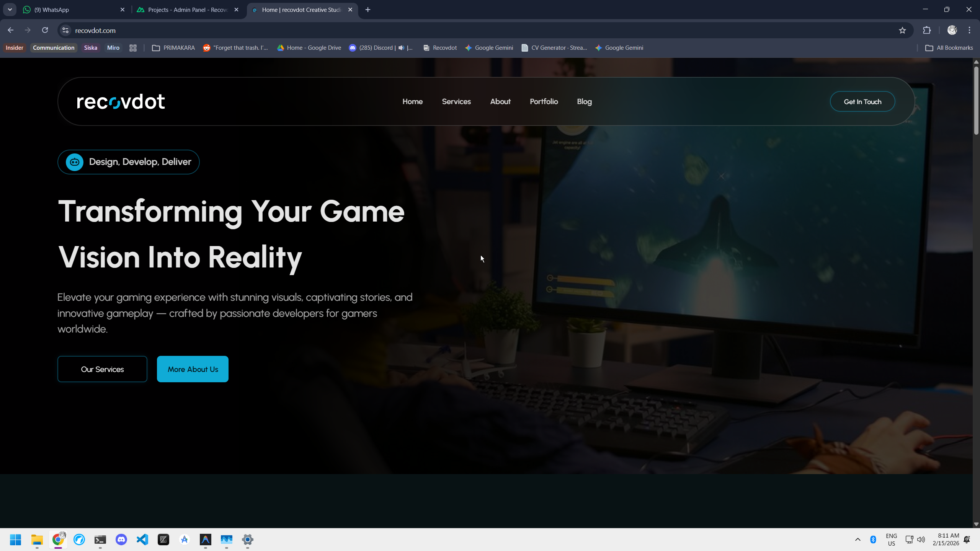Launch Discord from the taskbar

point(121,540)
